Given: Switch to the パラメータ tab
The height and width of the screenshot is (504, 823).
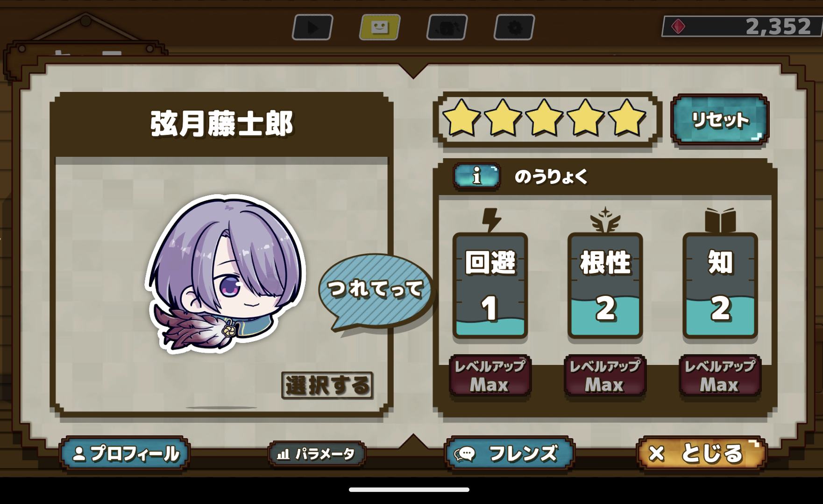Looking at the screenshot, I should [x=317, y=454].
